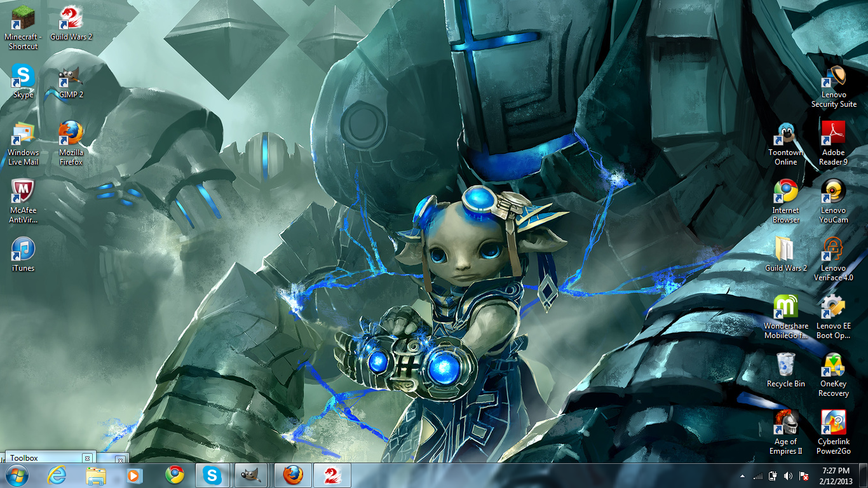Open the Action Center flag icon
Screen dimensions: 868x488
point(804,476)
